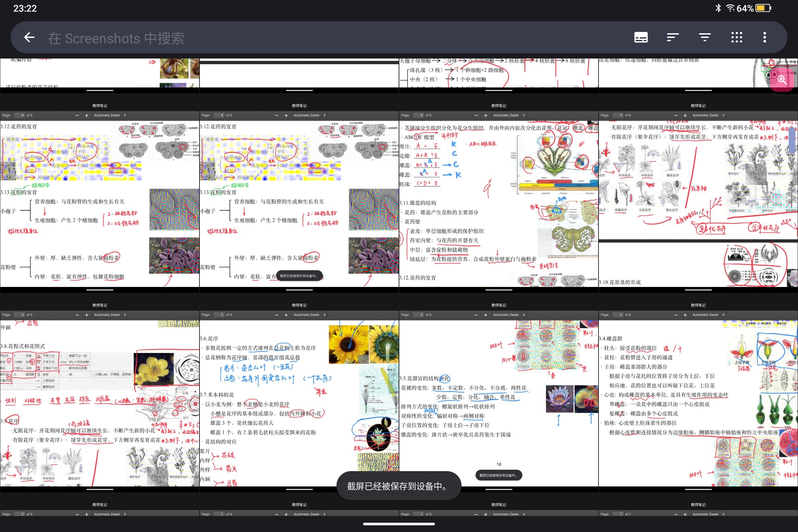
Task: Open the 3.12 花药的发育 thumbnail containing the toast
Action: (299, 194)
